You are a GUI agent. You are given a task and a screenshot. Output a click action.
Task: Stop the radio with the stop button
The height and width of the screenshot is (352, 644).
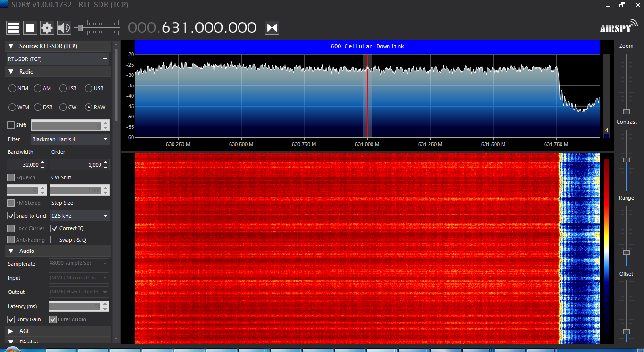pos(30,28)
